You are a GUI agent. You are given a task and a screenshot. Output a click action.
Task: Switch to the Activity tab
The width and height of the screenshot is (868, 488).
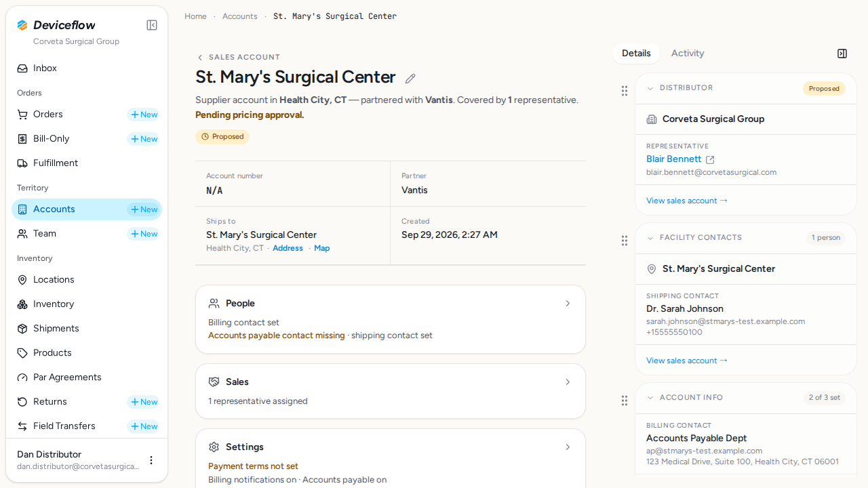688,54
